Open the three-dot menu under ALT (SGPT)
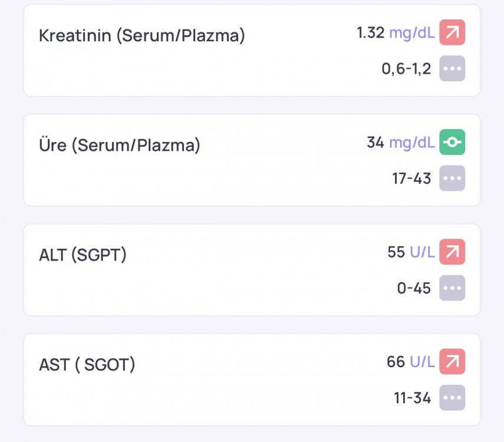This screenshot has width=504, height=442. pos(452,288)
